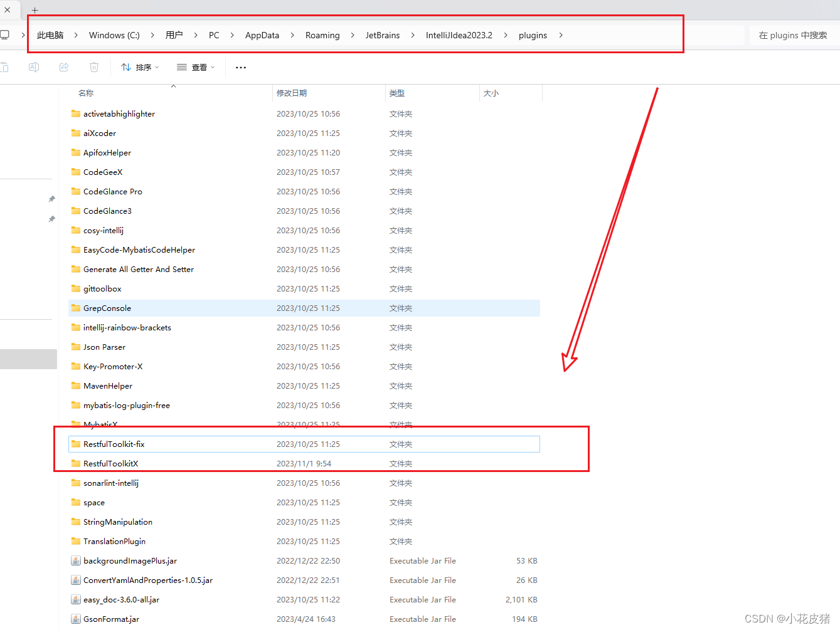840x630 pixels.
Task: Select the GsonFormat.jar file icon
Action: [x=76, y=619]
